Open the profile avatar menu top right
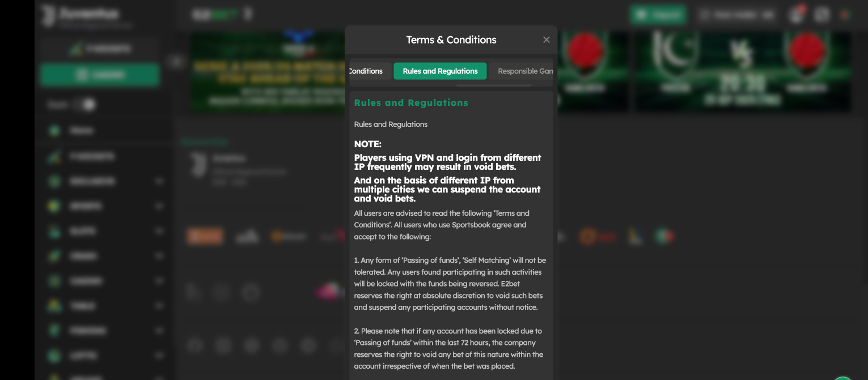Screen dimensions: 868x380 843,15
